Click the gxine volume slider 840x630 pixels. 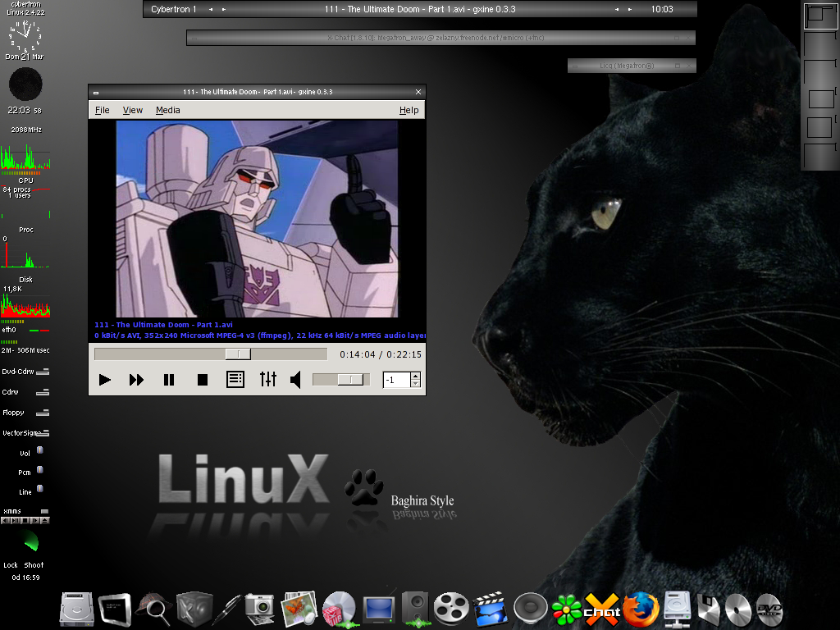340,380
